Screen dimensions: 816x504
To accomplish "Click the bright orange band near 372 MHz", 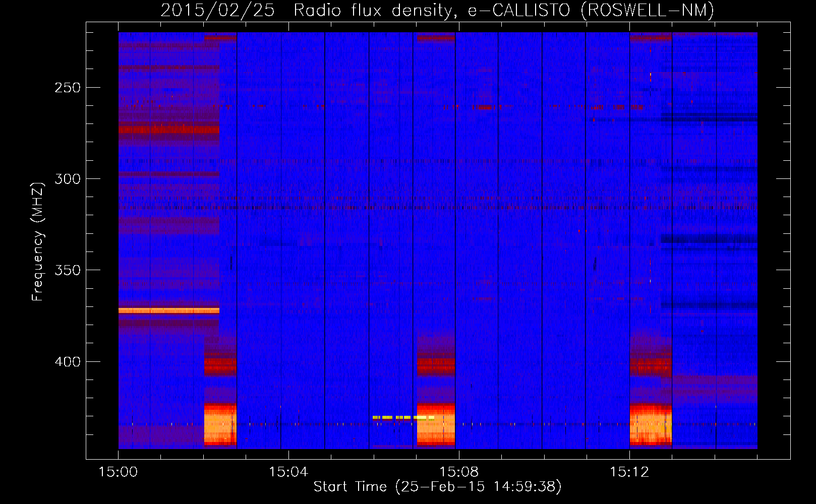I will pos(169,310).
